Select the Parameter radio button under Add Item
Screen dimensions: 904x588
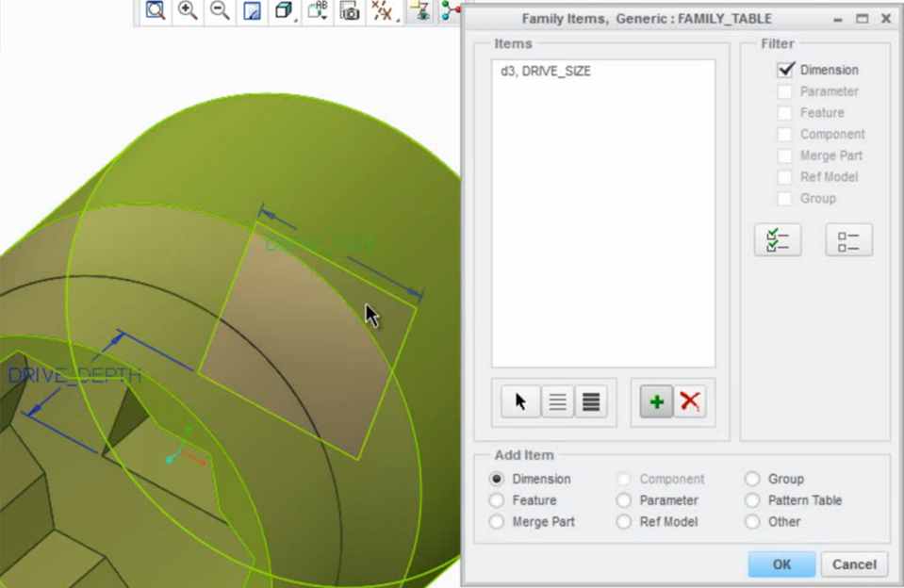(x=624, y=500)
